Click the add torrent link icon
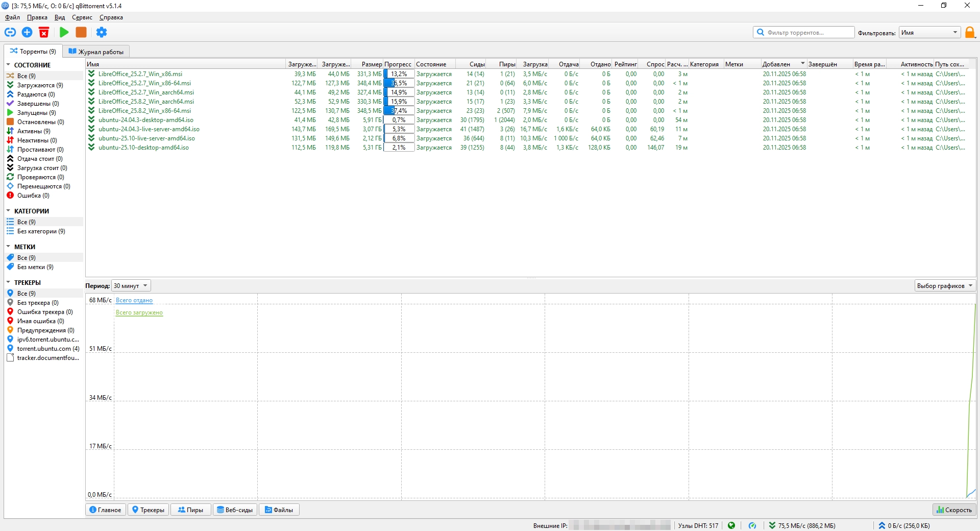Viewport: 980px width, 531px height. tap(10, 33)
